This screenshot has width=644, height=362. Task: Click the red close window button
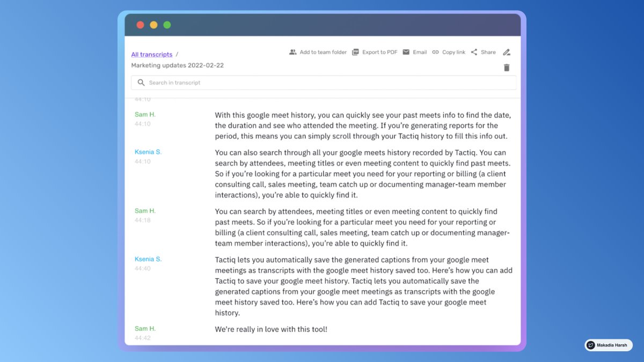tap(141, 25)
